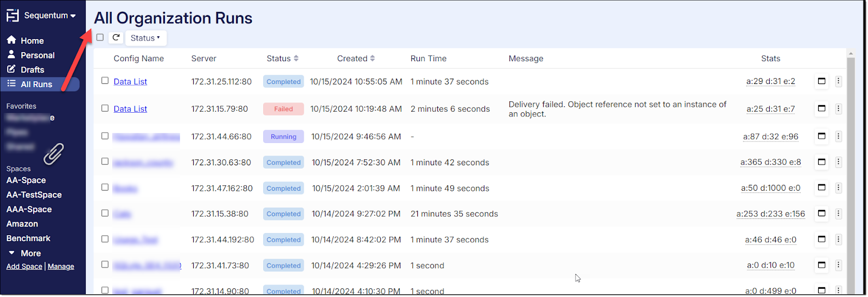This screenshot has width=868, height=297.
Task: Open window icon for the Failed run
Action: (x=821, y=108)
